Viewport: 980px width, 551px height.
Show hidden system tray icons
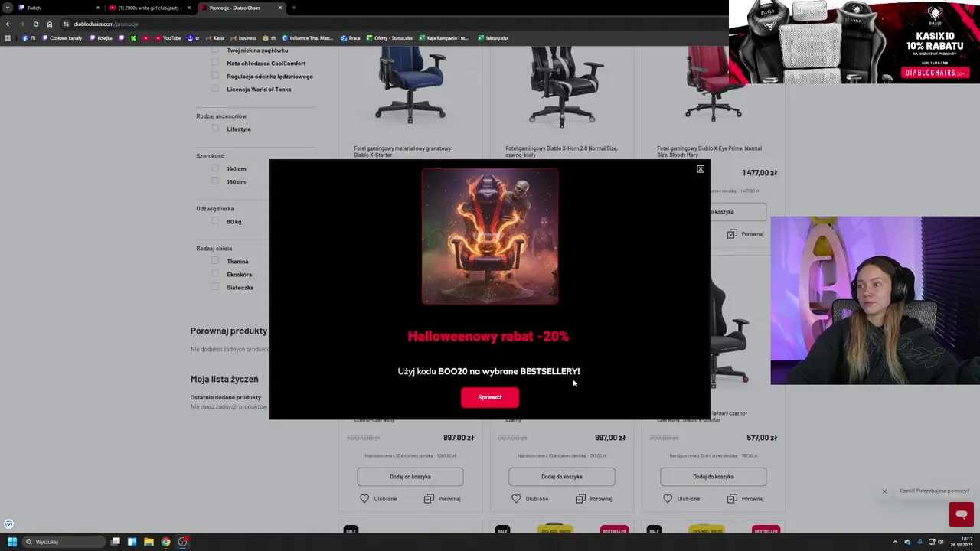(x=896, y=542)
